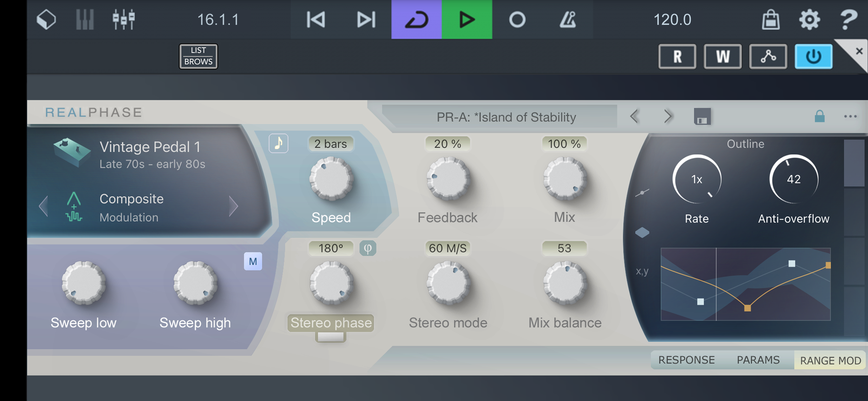The image size is (868, 401).
Task: Go to next modulation type
Action: click(233, 206)
